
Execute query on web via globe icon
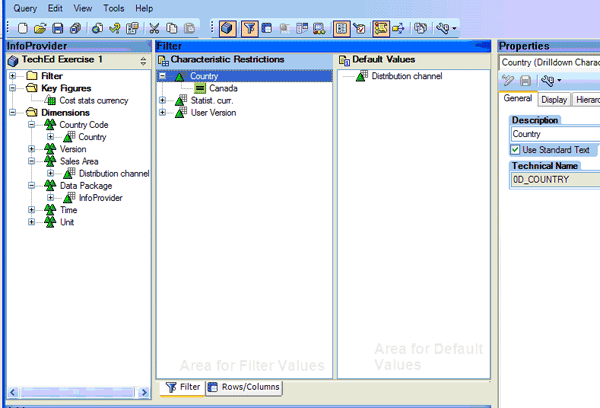click(97, 28)
